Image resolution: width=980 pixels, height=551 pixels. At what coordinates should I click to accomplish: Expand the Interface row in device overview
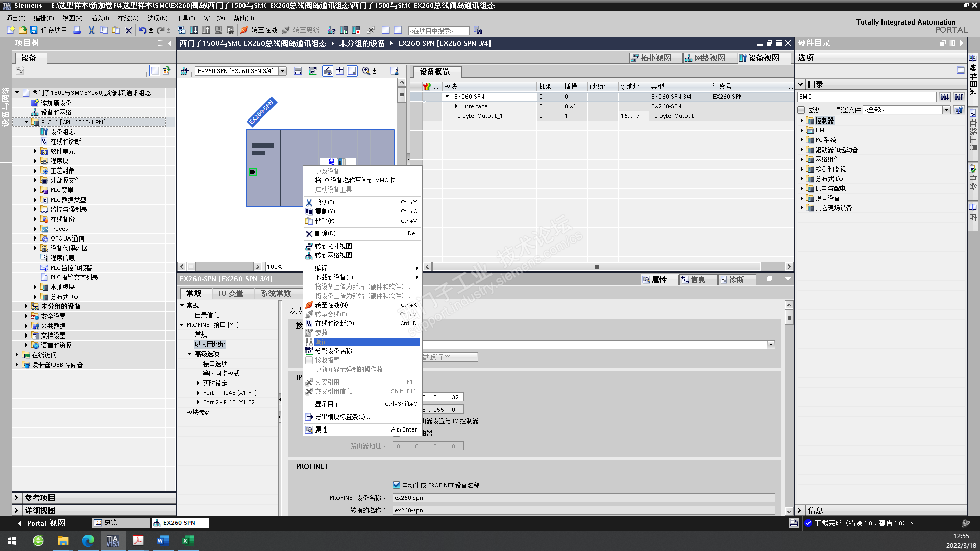[x=456, y=106]
